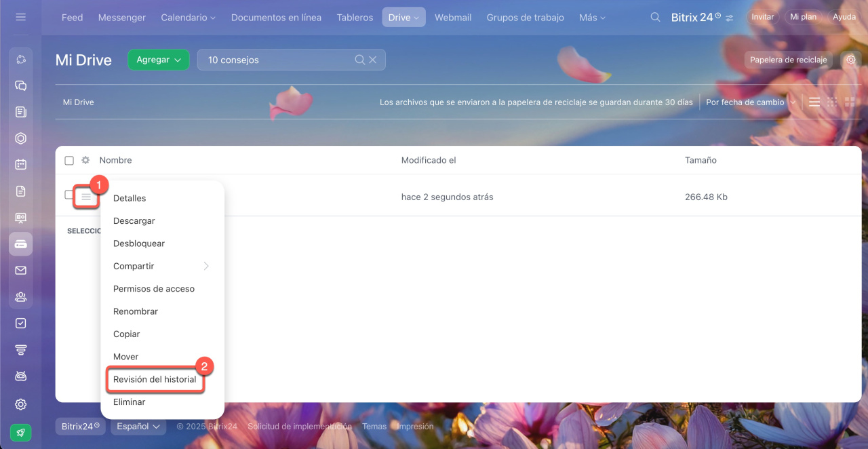Open the Español language selector
The image size is (868, 449).
coord(138,427)
